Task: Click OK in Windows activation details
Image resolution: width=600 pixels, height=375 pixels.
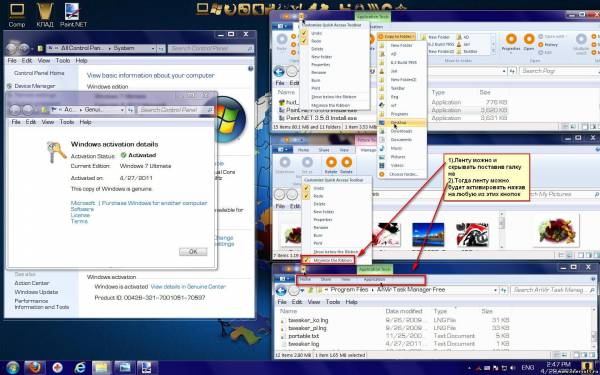Action: (x=193, y=252)
